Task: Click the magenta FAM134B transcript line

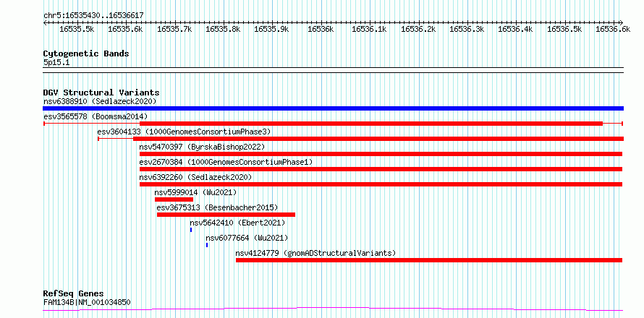Action: (333, 309)
